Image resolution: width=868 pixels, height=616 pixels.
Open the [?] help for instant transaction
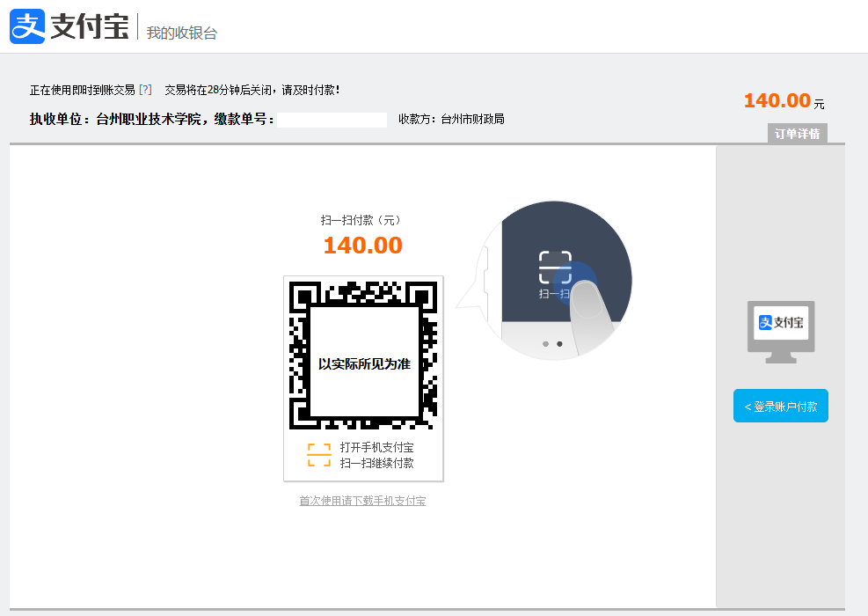145,90
